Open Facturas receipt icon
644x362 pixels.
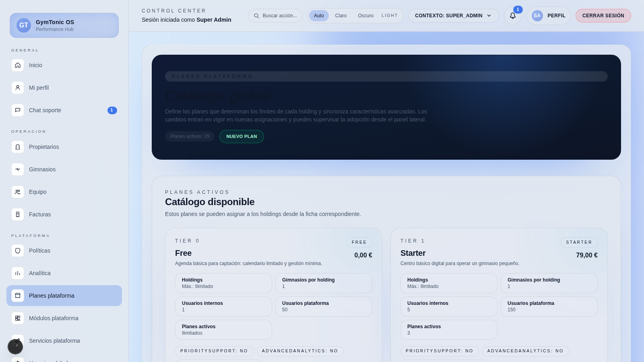18,214
